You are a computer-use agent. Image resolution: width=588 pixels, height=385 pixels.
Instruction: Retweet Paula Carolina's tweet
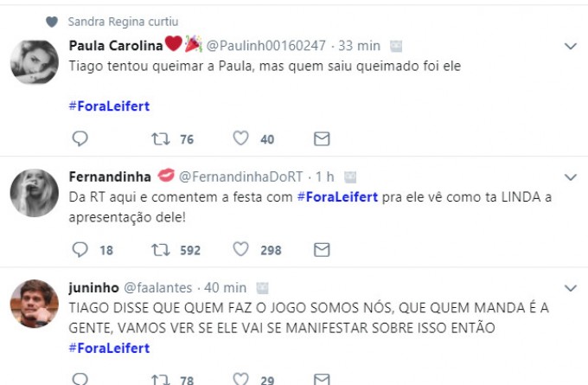click(160, 139)
